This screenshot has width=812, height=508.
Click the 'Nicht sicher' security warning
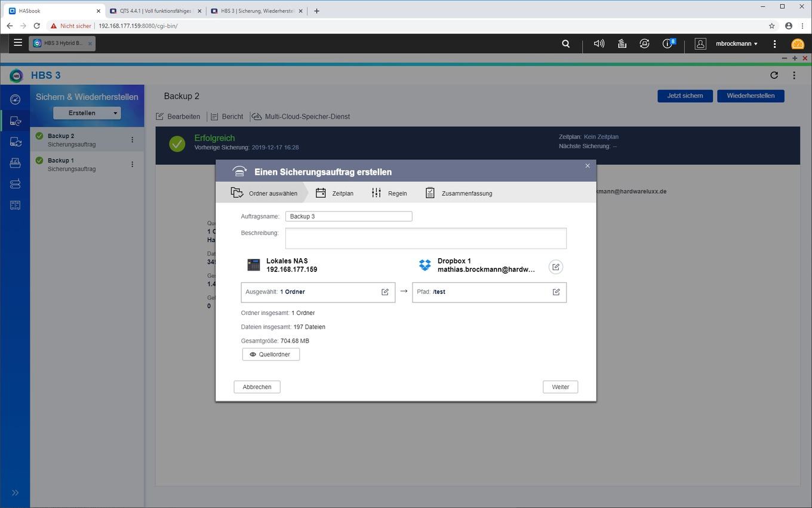(x=71, y=26)
